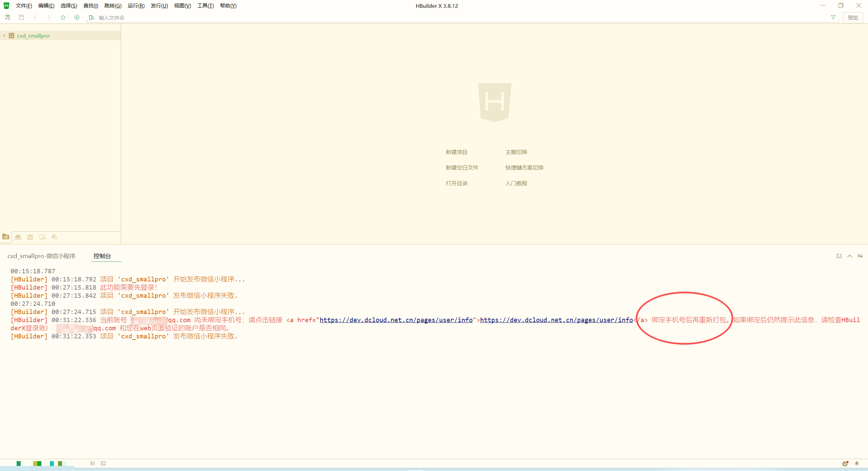Image resolution: width=868 pixels, height=471 pixels.
Task: Click the 00:27:24.710 timestamp line
Action: [33, 304]
